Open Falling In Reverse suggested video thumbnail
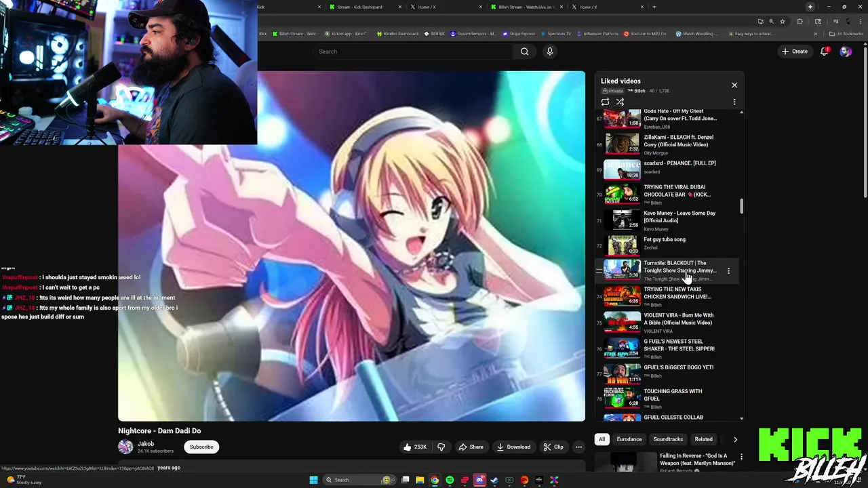Viewport: 868px width, 488px height. point(625,462)
